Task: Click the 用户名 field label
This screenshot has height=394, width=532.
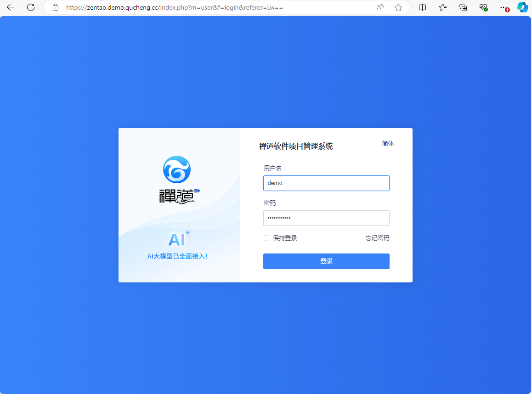Action: click(x=272, y=168)
